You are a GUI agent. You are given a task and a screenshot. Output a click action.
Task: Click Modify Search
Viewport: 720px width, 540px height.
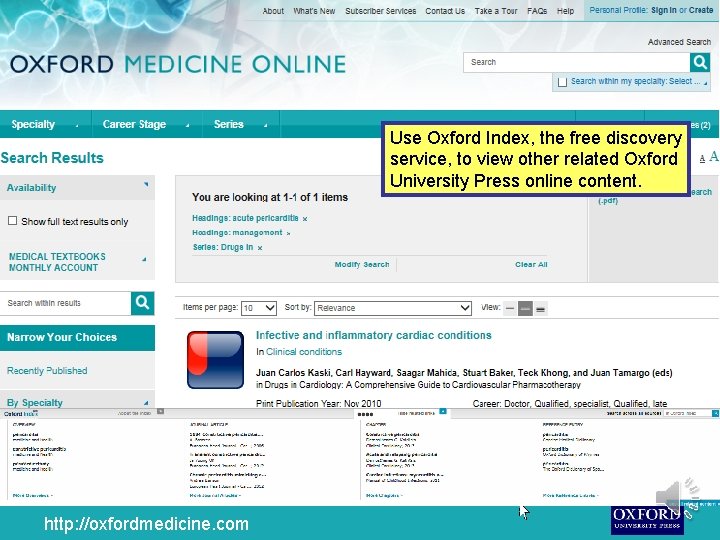point(362,264)
